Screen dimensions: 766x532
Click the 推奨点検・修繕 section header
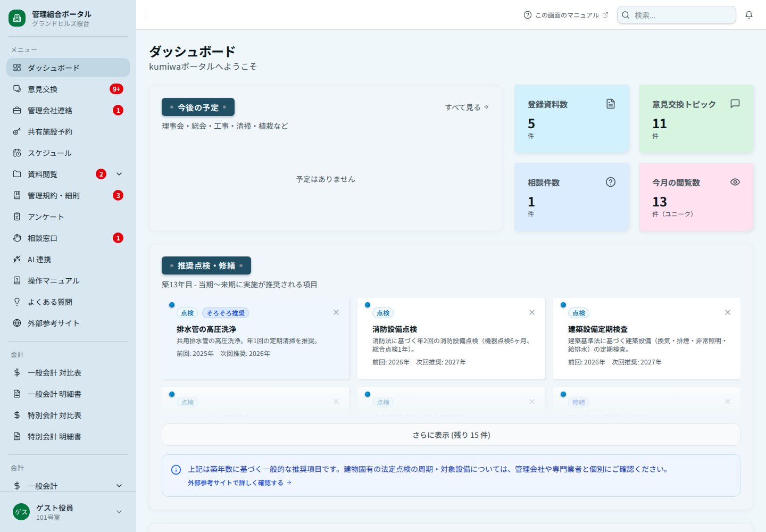[206, 265]
